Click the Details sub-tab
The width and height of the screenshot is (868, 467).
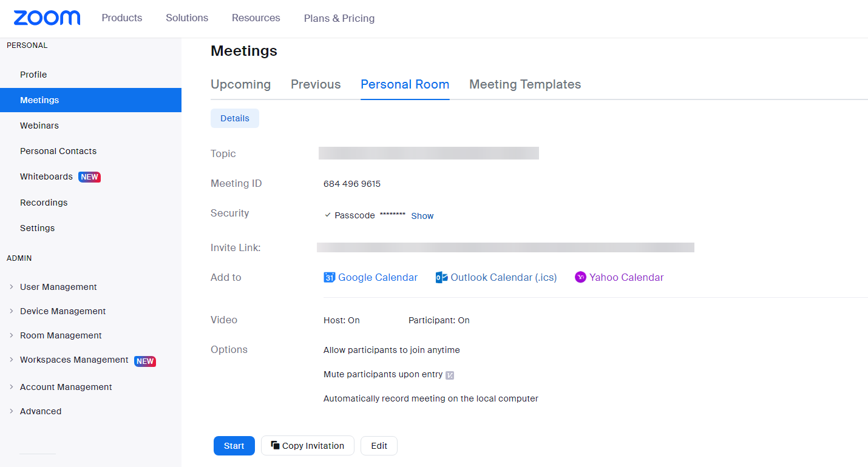click(x=235, y=118)
